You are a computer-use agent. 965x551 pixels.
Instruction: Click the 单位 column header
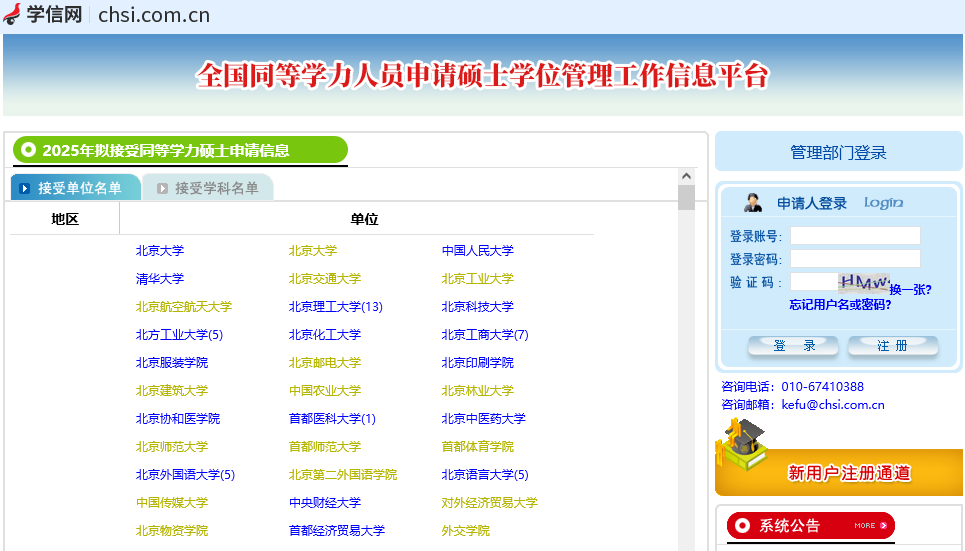364,219
